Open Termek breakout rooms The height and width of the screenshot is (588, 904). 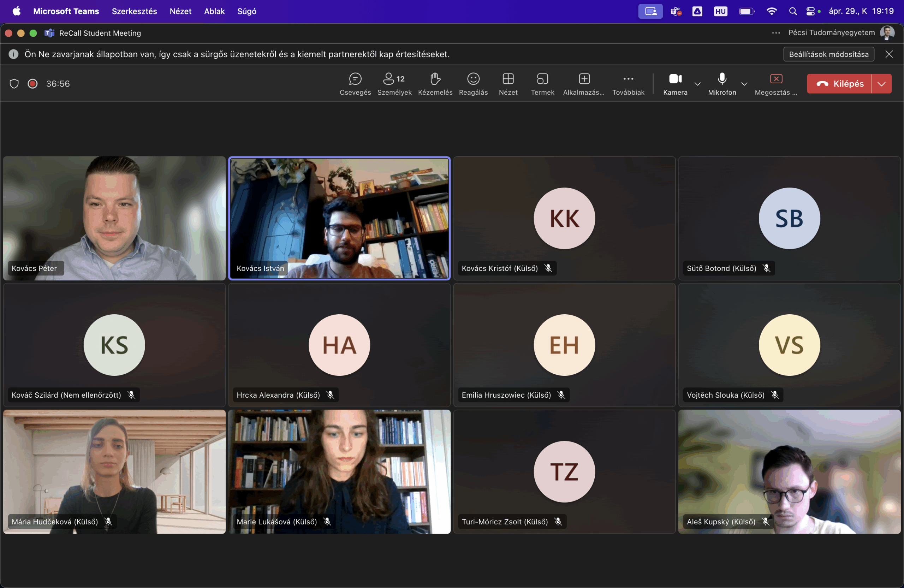click(542, 84)
